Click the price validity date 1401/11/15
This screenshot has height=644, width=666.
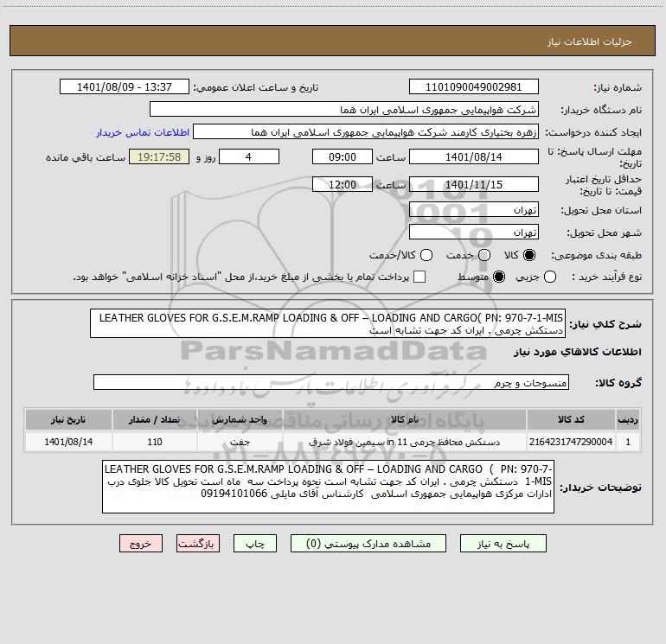click(474, 184)
